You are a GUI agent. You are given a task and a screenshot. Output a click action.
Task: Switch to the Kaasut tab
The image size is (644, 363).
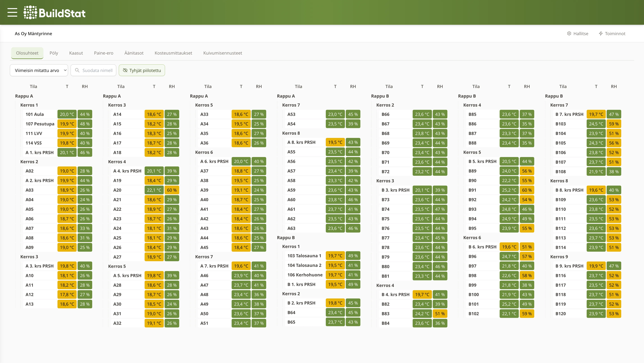(76, 53)
